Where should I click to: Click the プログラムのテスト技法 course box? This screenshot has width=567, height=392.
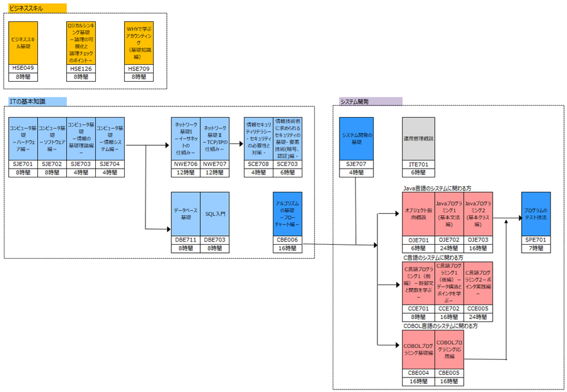tap(535, 214)
